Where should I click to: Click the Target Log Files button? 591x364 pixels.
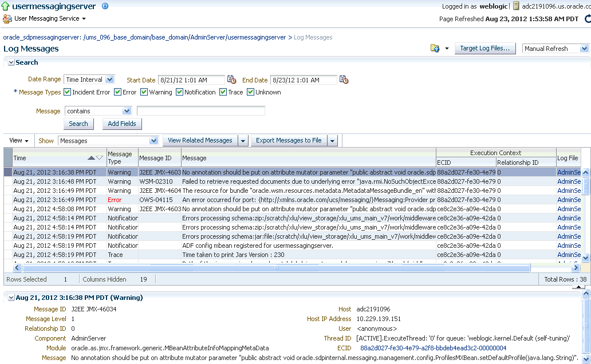pyautogui.click(x=485, y=48)
